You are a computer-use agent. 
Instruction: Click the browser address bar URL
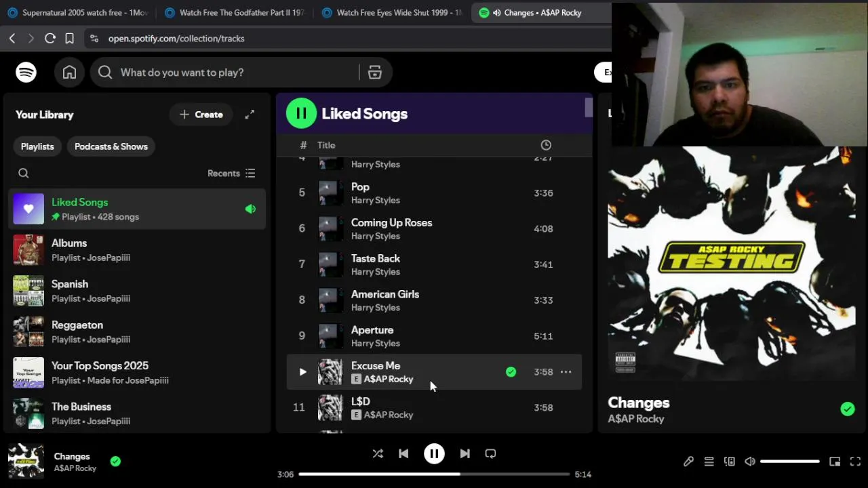176,39
